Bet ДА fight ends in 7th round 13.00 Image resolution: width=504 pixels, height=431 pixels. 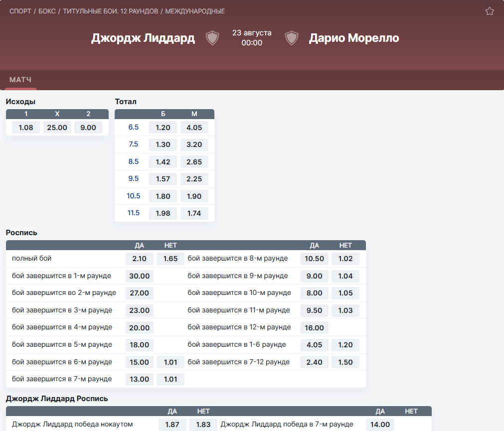(139, 379)
